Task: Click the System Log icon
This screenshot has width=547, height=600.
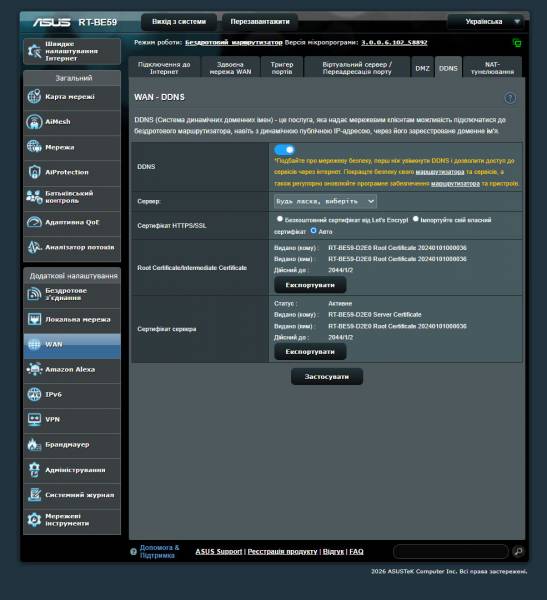Action: tap(34, 495)
